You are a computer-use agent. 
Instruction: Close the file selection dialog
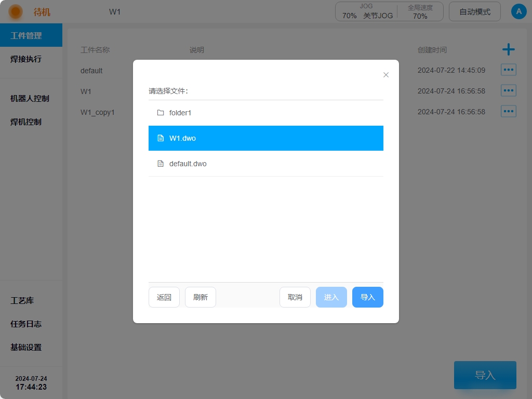click(x=386, y=75)
